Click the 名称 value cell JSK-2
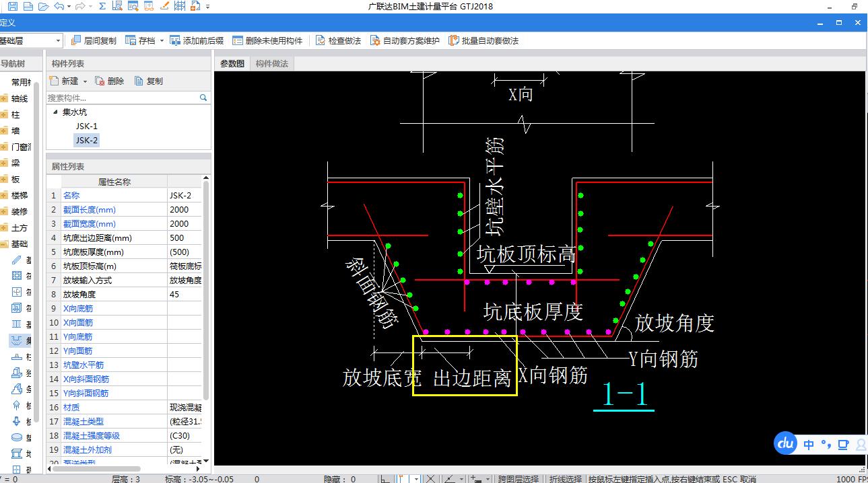This screenshot has width=868, height=483. click(x=185, y=195)
